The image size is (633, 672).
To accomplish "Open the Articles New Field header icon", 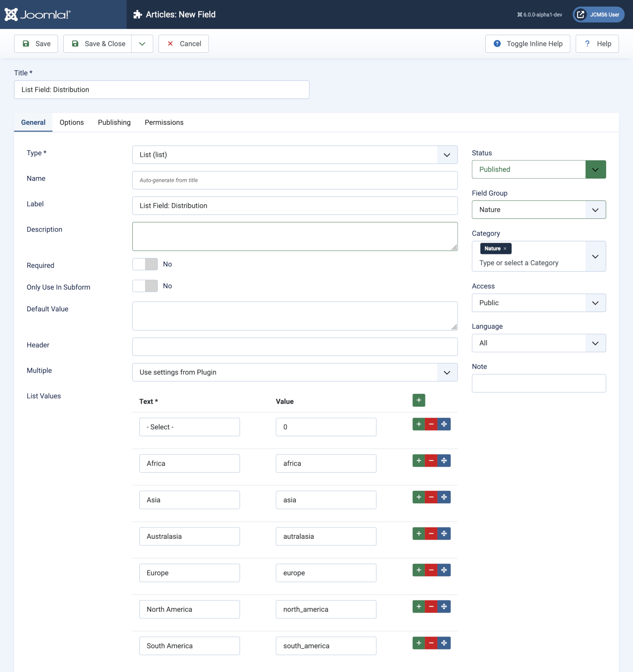I will coord(137,15).
